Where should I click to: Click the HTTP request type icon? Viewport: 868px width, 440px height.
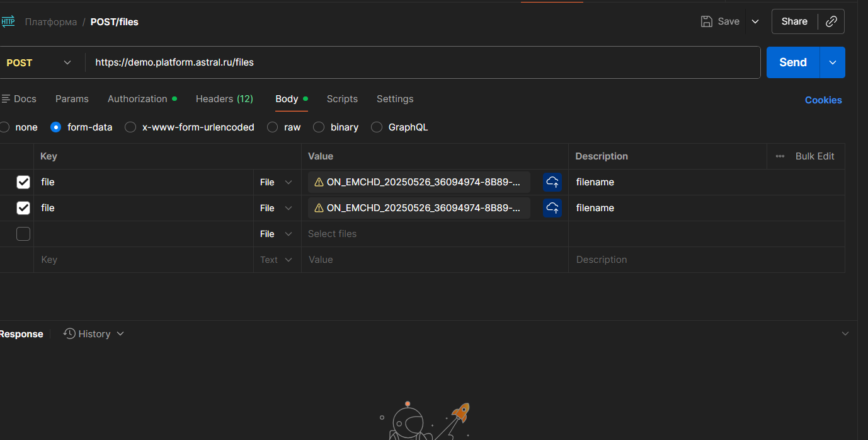pyautogui.click(x=8, y=21)
